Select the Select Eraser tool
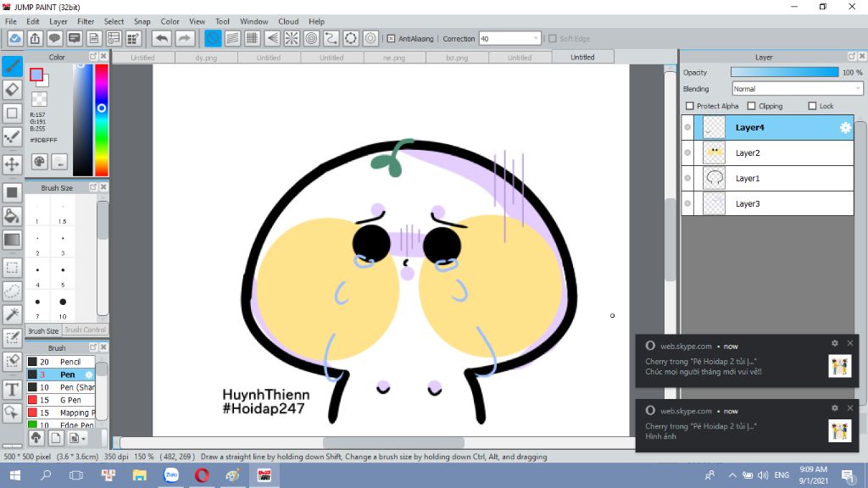The width and height of the screenshot is (868, 488). 12,361
